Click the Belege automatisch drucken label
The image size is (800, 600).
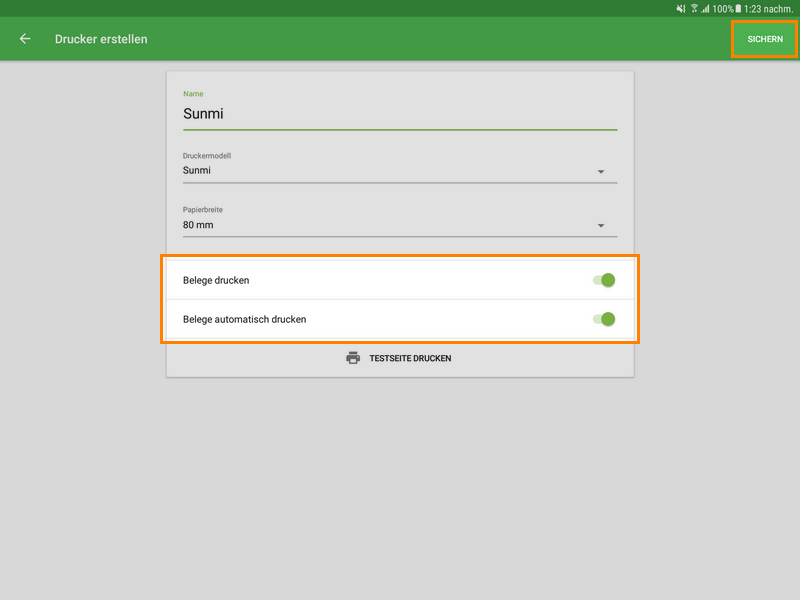(244, 320)
